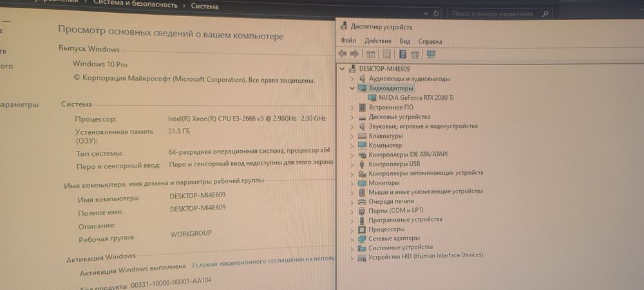Expand the Программные устройства category
Image resolution: width=644 pixels, height=290 pixels.
(x=352, y=220)
